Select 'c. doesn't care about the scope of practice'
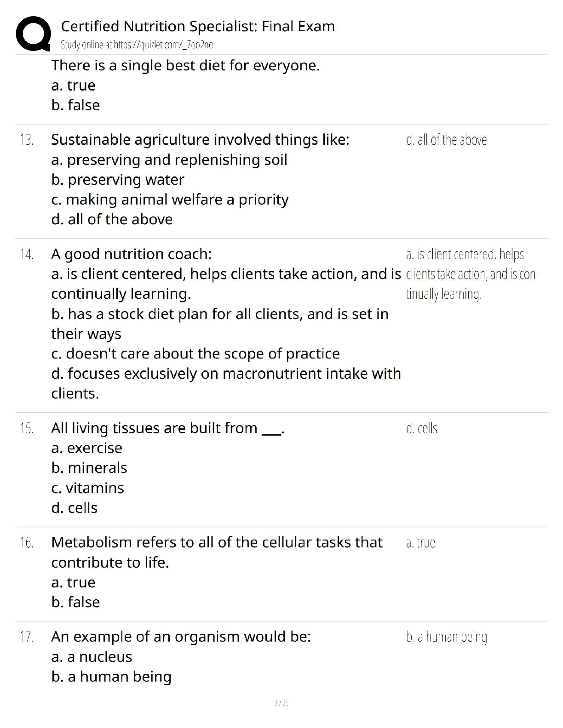This screenshot has width=563, height=728. point(195,353)
